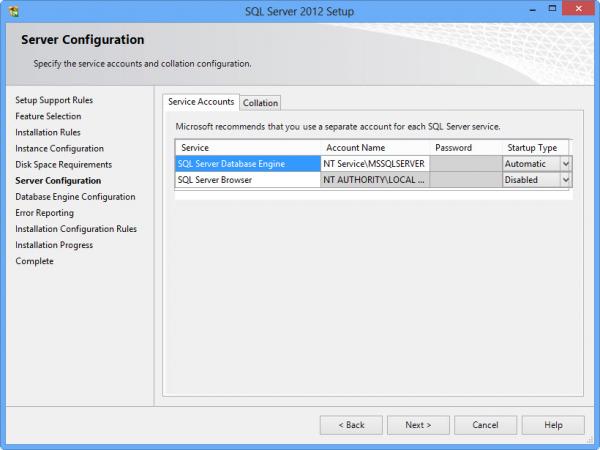The width and height of the screenshot is (600, 450).
Task: Click Database Engine Configuration step
Action: click(x=75, y=197)
